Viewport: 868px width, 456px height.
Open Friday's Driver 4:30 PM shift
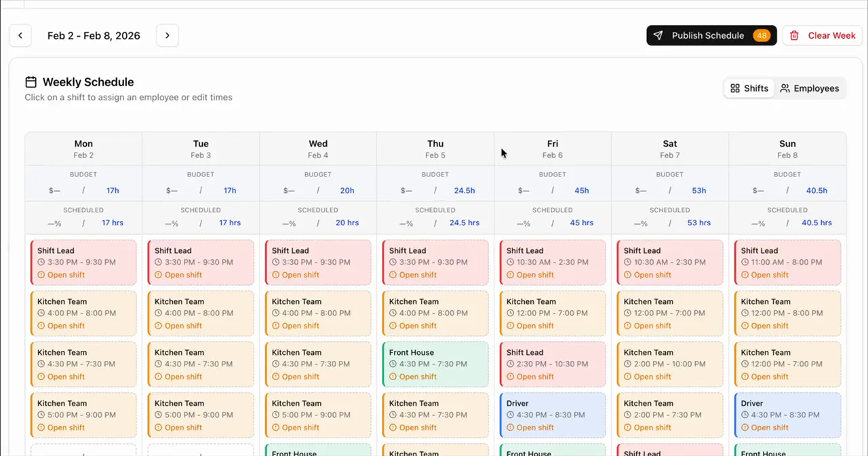(553, 415)
